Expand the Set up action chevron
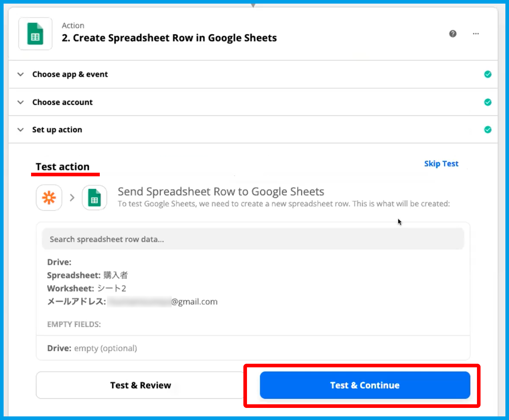 (x=21, y=130)
